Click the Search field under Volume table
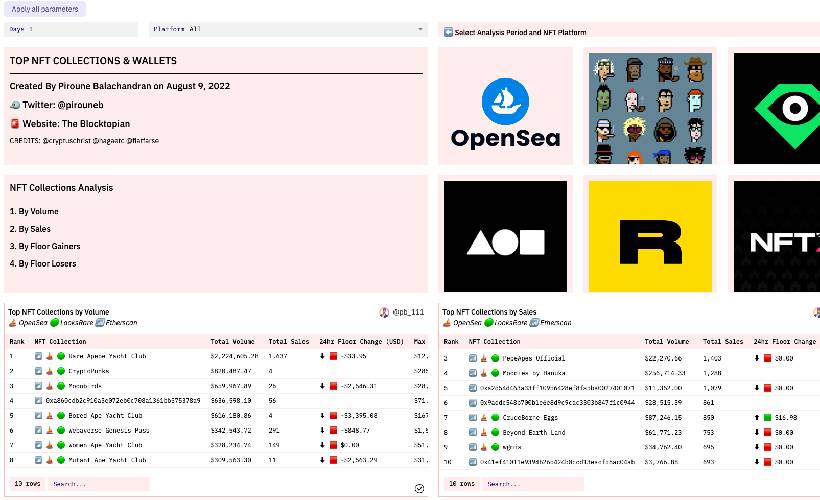This screenshot has height=500, width=820. click(98, 484)
